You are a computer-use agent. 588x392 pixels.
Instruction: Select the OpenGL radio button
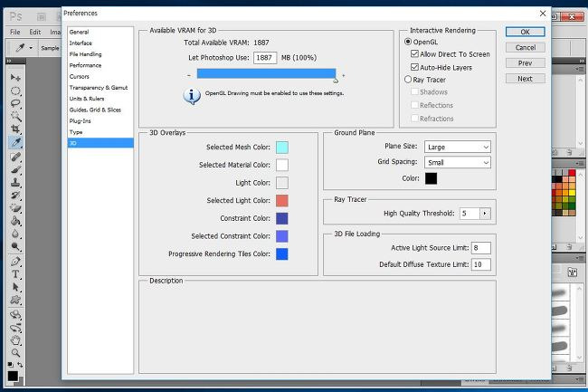pos(408,42)
